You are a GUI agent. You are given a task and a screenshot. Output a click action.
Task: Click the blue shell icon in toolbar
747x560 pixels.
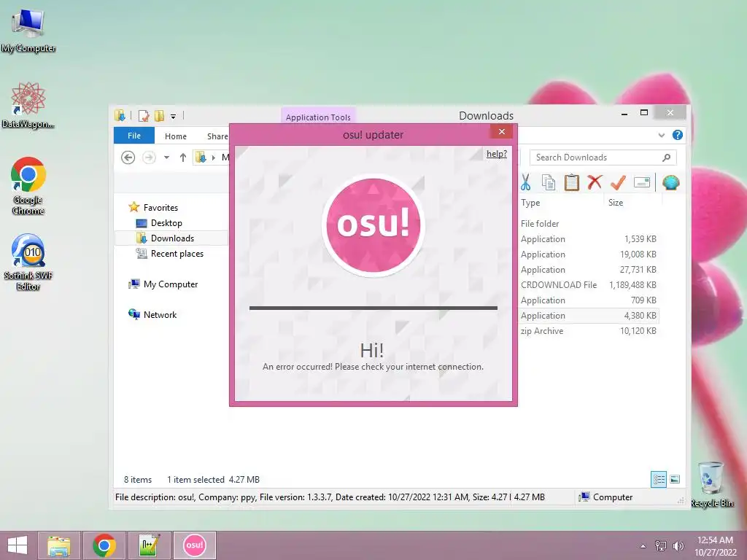point(671,182)
